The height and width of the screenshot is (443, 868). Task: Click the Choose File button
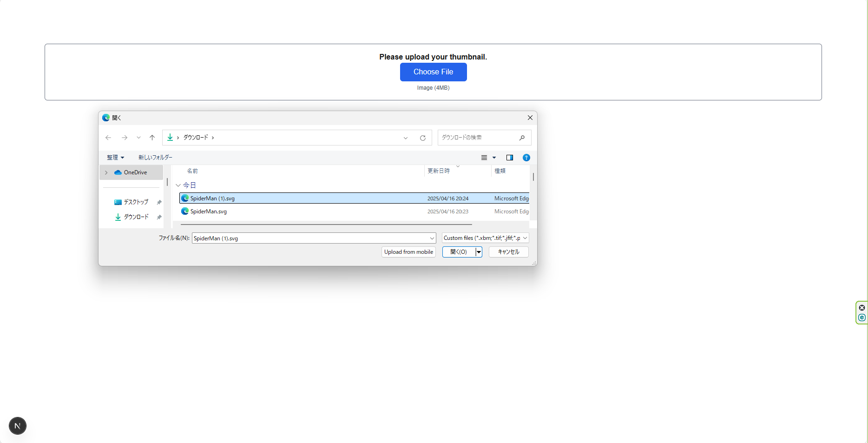click(433, 72)
